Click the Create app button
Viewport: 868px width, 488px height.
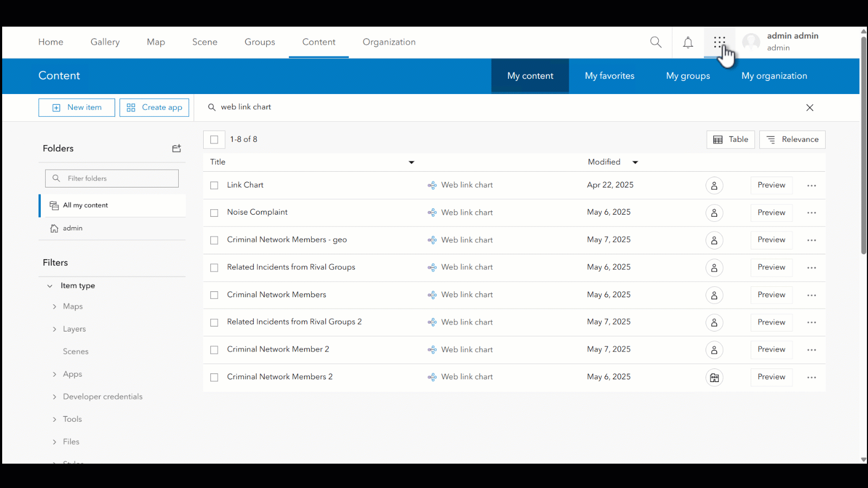click(154, 108)
